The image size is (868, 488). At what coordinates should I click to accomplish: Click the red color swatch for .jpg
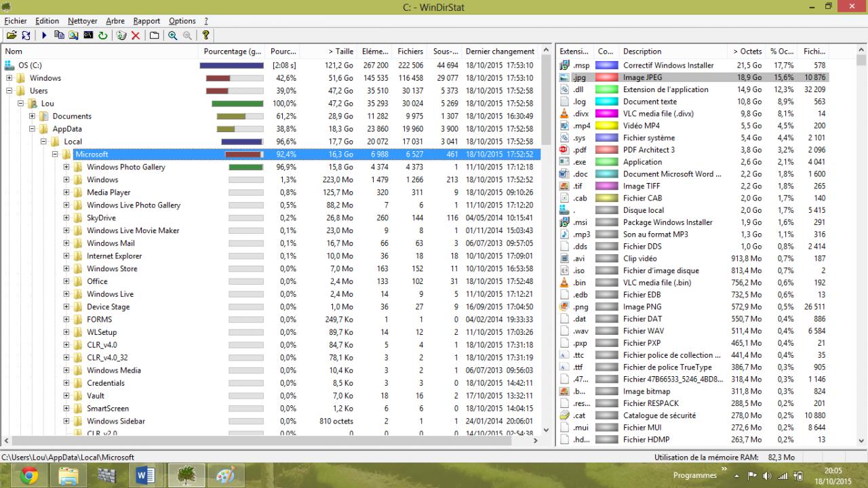pos(607,78)
